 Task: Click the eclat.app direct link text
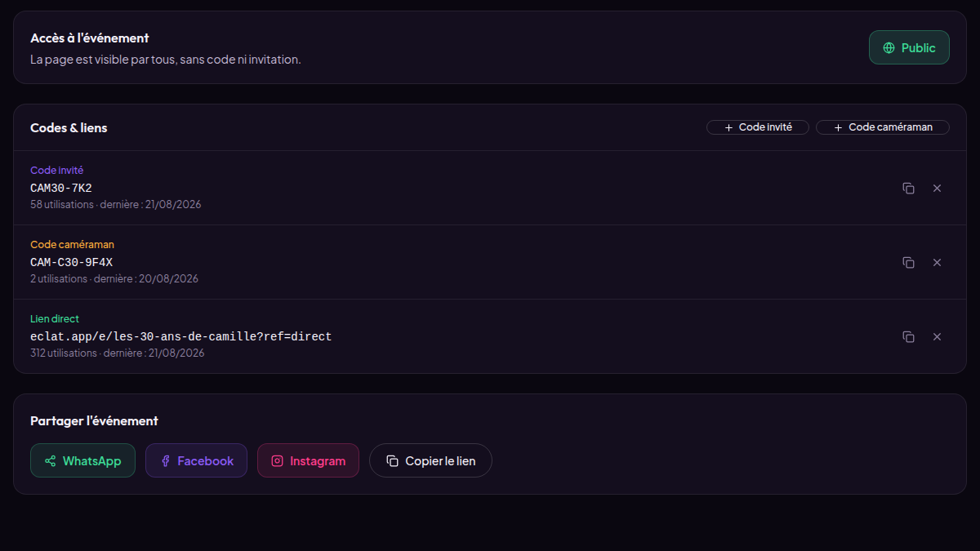(180, 336)
